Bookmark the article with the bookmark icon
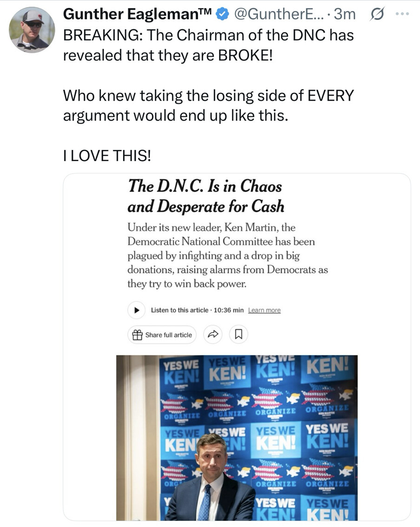 pyautogui.click(x=239, y=334)
